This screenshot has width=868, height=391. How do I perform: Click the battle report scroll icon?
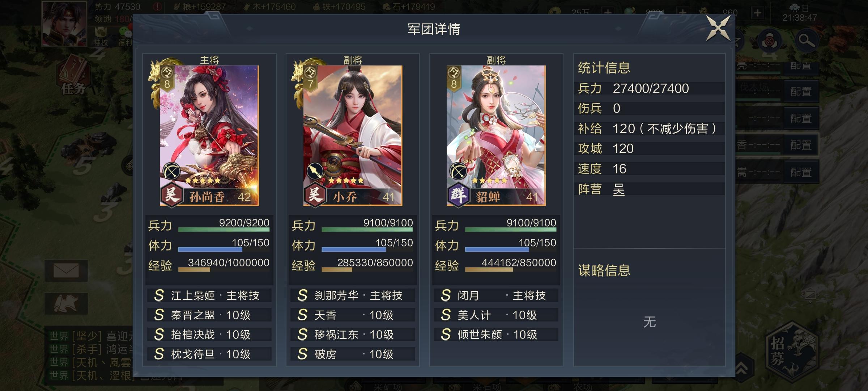(66, 303)
